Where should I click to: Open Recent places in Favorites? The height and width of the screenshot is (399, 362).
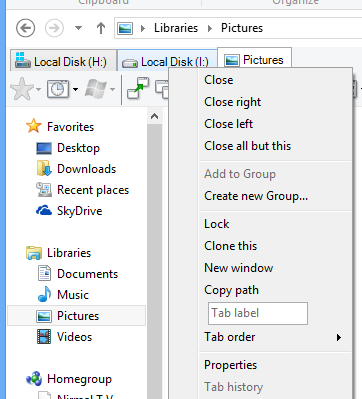click(93, 190)
